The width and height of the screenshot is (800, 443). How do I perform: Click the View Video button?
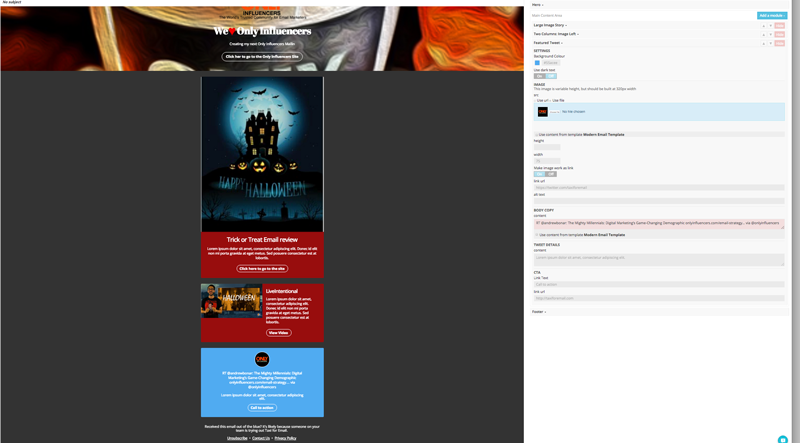(x=279, y=333)
